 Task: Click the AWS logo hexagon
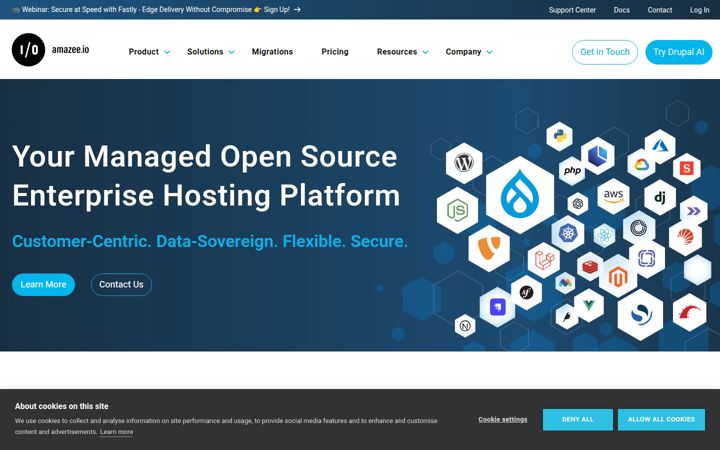pos(613,196)
